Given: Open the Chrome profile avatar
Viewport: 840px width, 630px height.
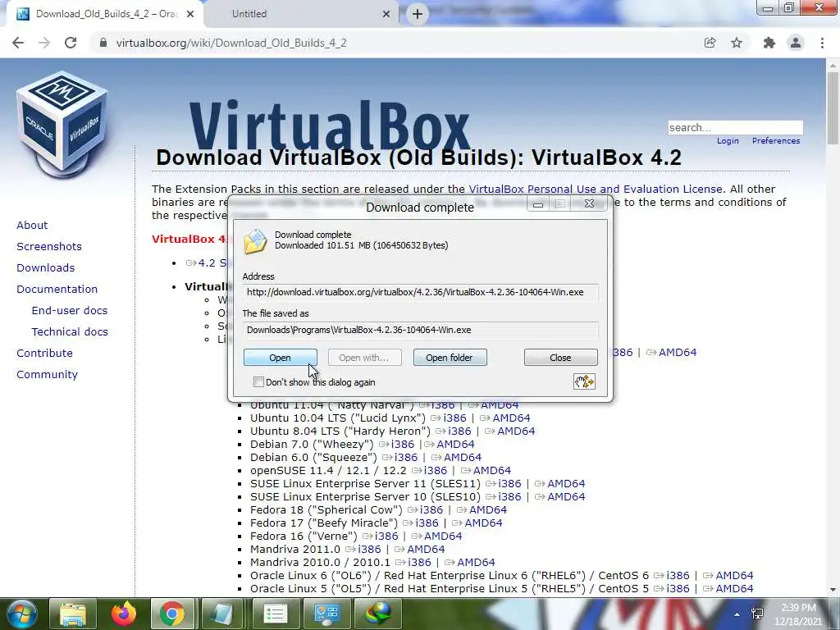Looking at the screenshot, I should pyautogui.click(x=796, y=43).
